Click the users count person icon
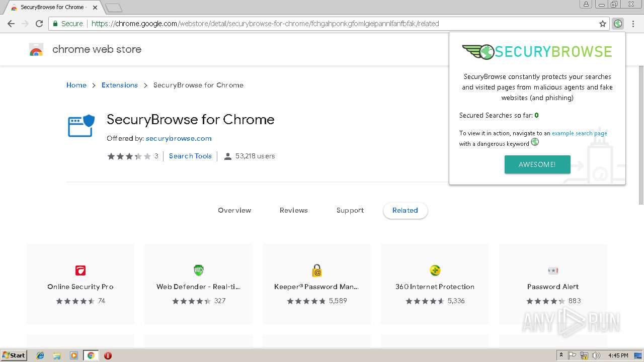 227,156
